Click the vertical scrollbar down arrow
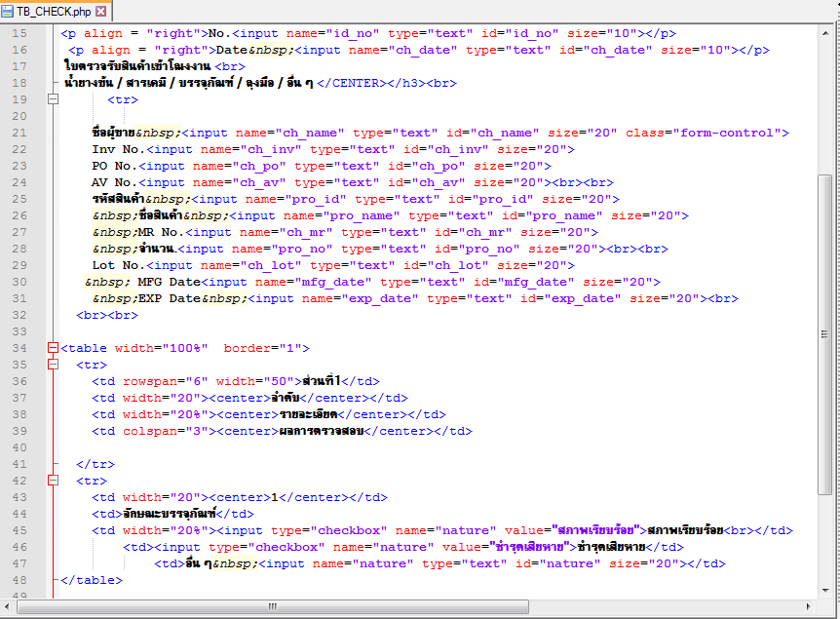The height and width of the screenshot is (619, 840). 825,590
